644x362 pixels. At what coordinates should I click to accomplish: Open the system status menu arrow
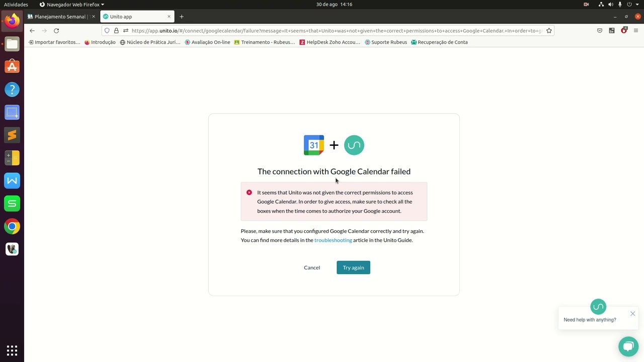pos(637,5)
